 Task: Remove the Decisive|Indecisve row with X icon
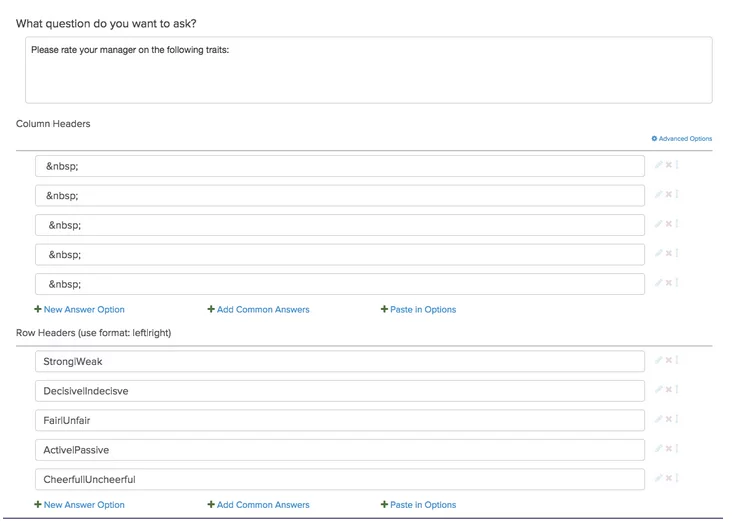click(x=668, y=390)
